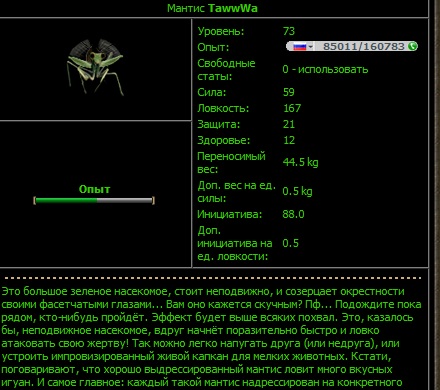
Task: Click the mantis pet image
Action: (x=95, y=67)
